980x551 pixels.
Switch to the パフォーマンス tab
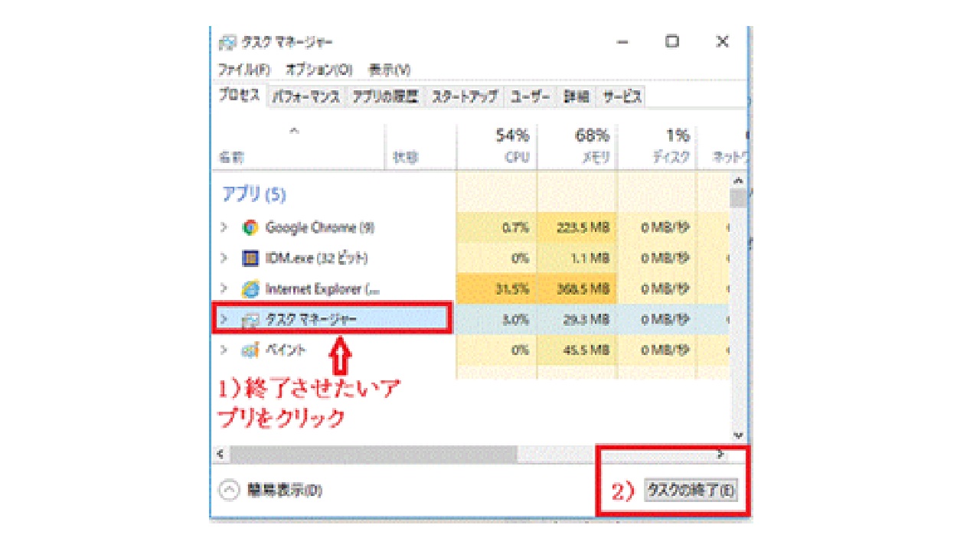point(306,96)
